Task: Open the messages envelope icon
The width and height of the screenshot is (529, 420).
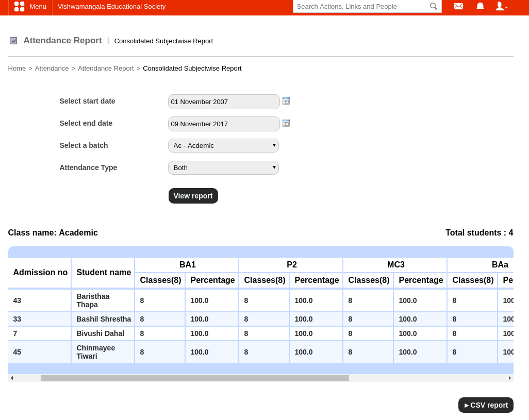Action: (458, 6)
